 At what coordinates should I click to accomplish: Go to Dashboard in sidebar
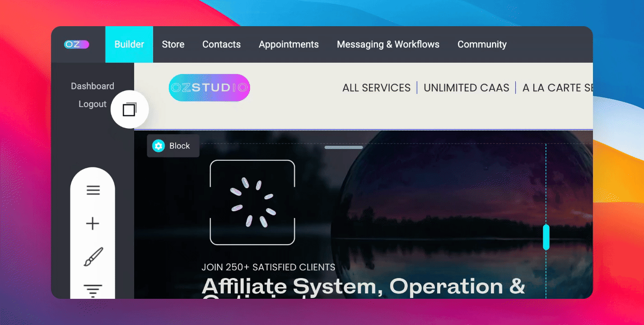(93, 86)
